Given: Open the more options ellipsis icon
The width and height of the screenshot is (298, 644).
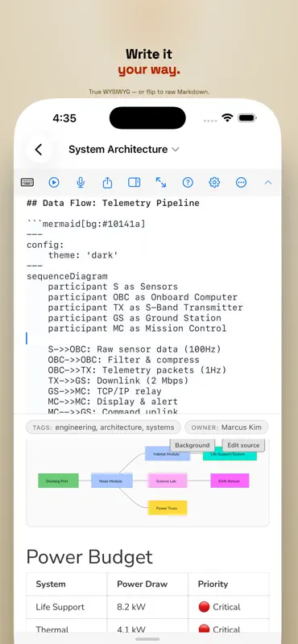Looking at the screenshot, I should [x=242, y=183].
